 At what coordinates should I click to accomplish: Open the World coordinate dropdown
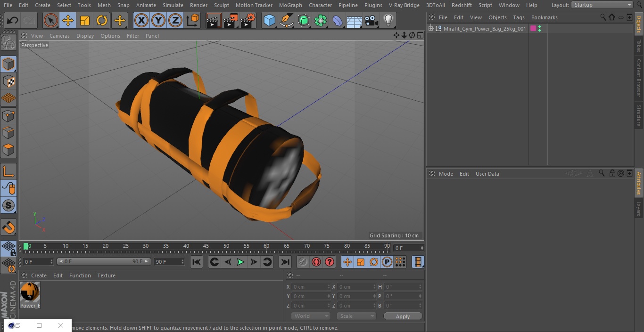point(311,316)
